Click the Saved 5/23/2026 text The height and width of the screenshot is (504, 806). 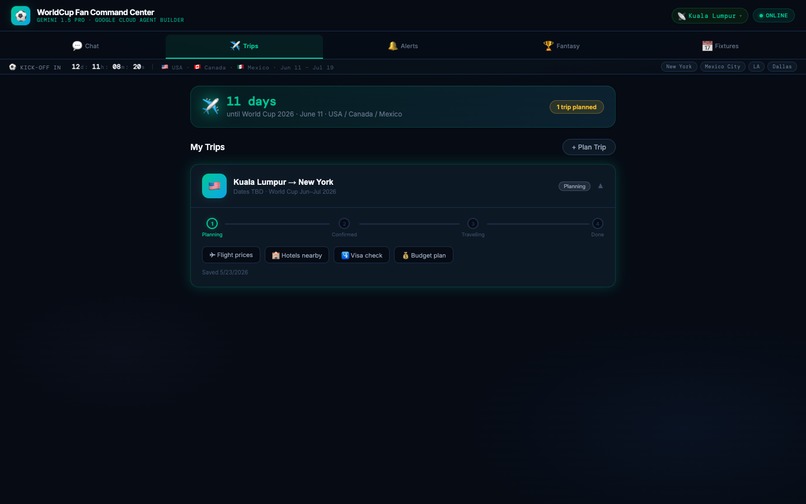[x=225, y=272]
